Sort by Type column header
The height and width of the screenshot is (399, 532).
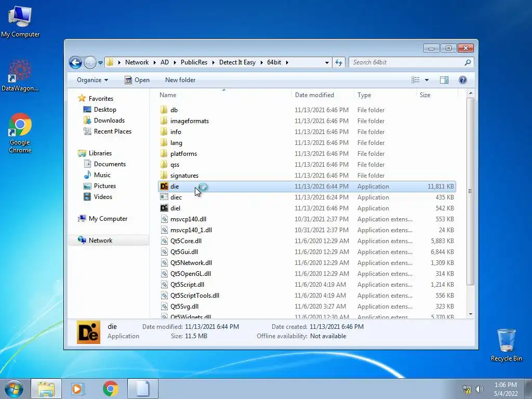[x=385, y=95]
